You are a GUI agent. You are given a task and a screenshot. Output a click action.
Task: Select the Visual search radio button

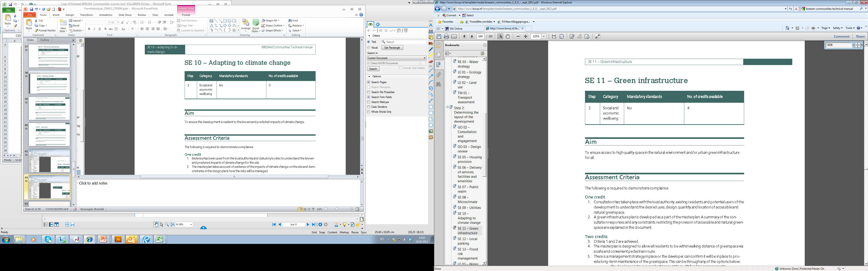tap(369, 48)
